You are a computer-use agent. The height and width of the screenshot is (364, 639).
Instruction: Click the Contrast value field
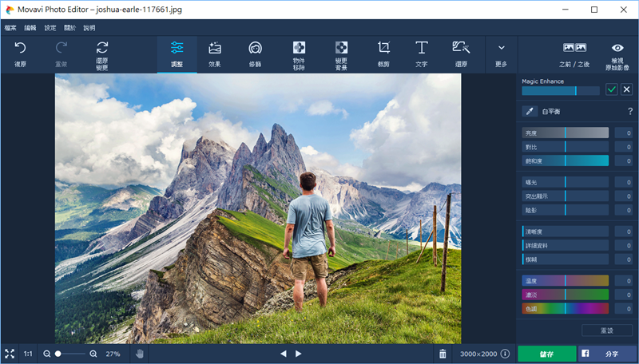pyautogui.click(x=624, y=147)
